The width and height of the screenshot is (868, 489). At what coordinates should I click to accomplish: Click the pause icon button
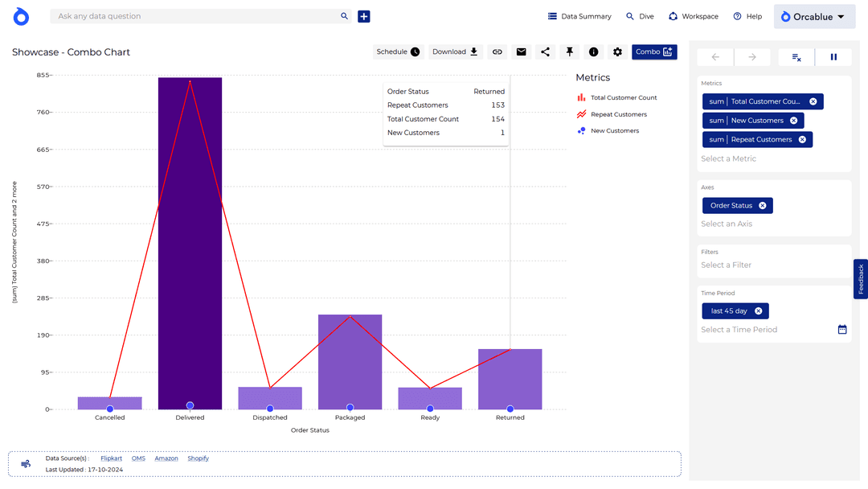coord(833,57)
